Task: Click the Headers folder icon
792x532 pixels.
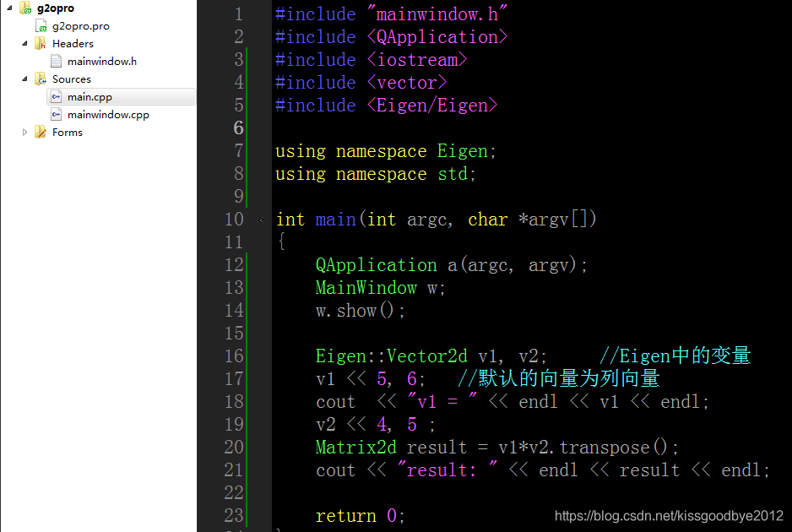Action: click(41, 43)
